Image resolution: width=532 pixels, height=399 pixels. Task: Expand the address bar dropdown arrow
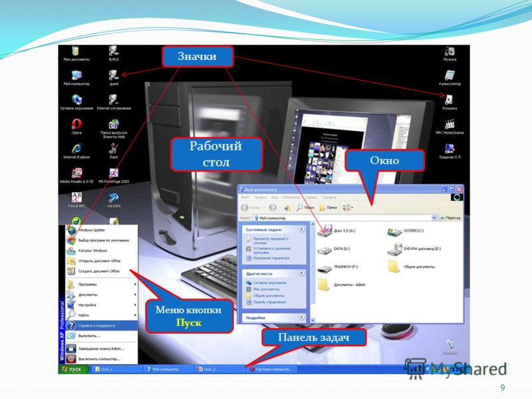pyautogui.click(x=434, y=218)
